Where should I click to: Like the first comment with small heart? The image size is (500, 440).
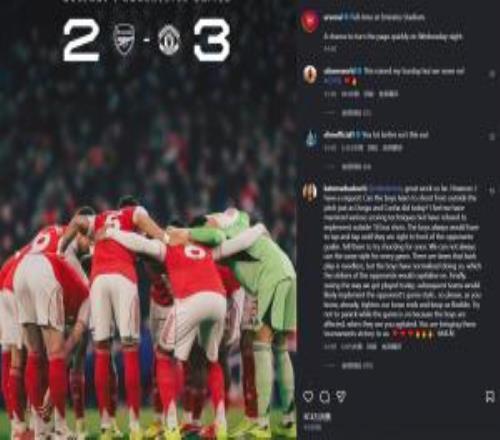click(x=491, y=74)
